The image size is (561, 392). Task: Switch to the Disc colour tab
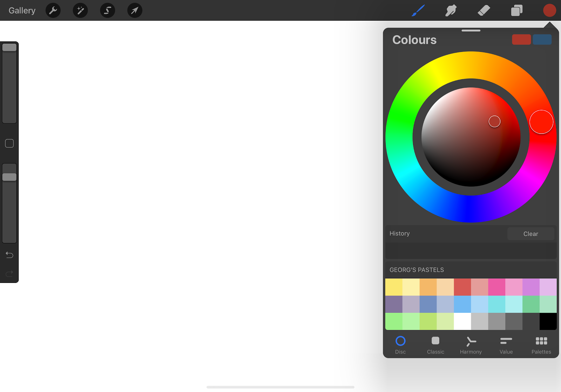(x=400, y=345)
